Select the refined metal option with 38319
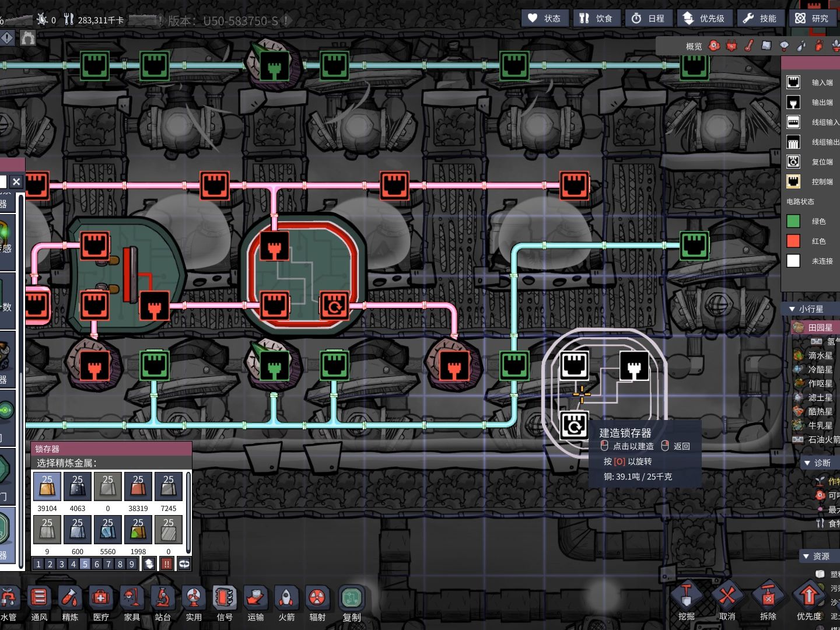The width and height of the screenshot is (840, 630). click(x=138, y=487)
